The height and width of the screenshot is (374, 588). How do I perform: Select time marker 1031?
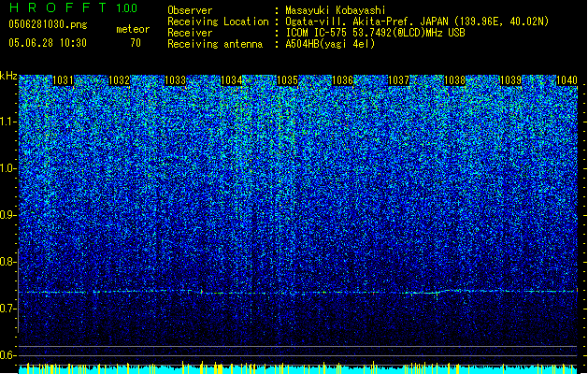pyautogui.click(x=63, y=80)
